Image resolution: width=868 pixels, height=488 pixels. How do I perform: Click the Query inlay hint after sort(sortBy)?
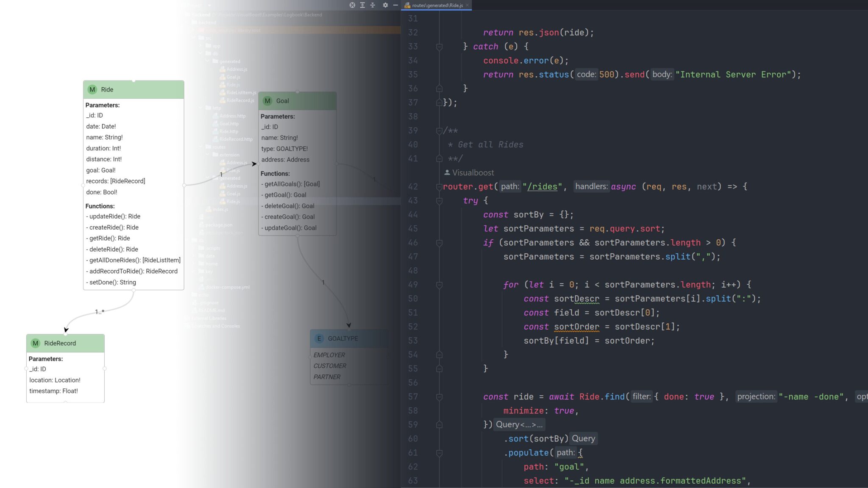[x=584, y=438]
